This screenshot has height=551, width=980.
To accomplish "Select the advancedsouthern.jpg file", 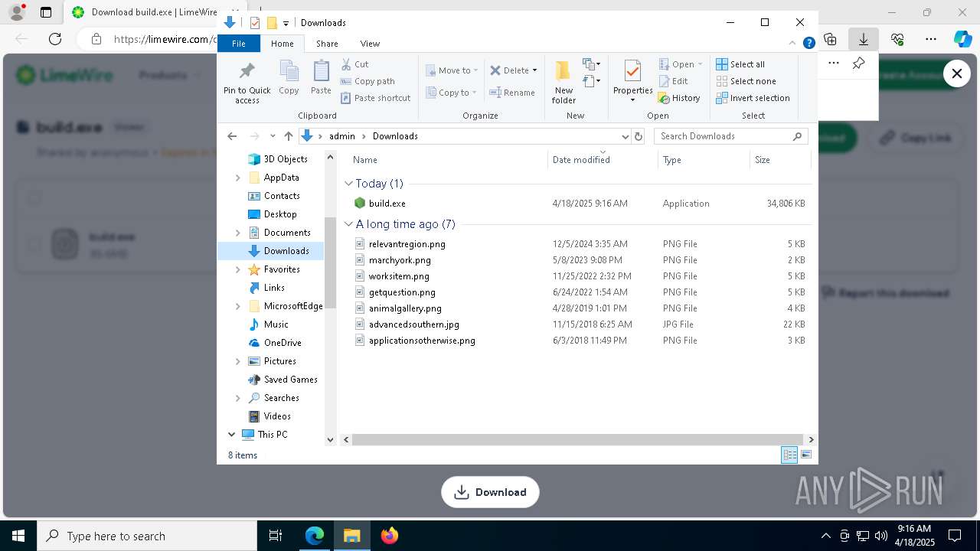I will click(413, 324).
